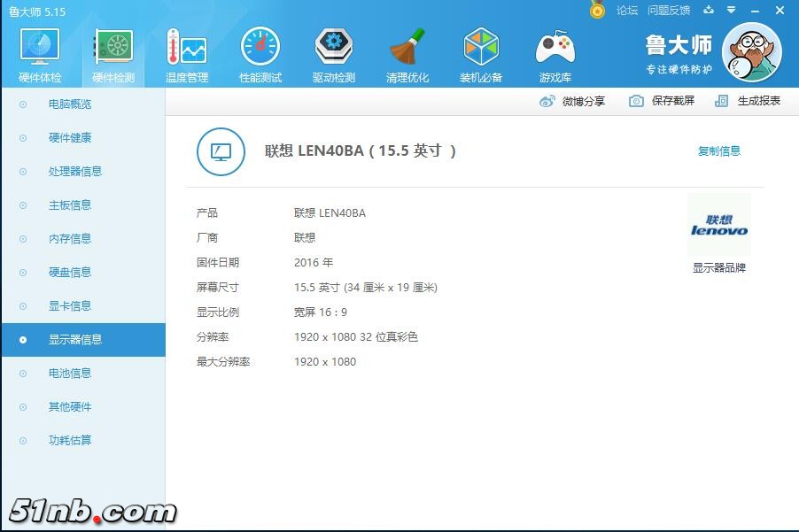Open 清理优化 cleanup optimization
This screenshot has width=799, height=532.
pyautogui.click(x=407, y=51)
